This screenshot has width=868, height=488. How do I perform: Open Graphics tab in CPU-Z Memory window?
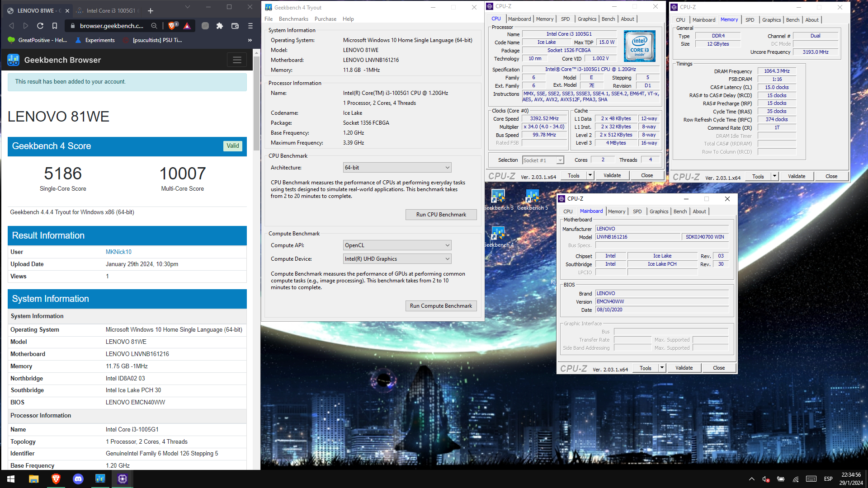(x=771, y=20)
